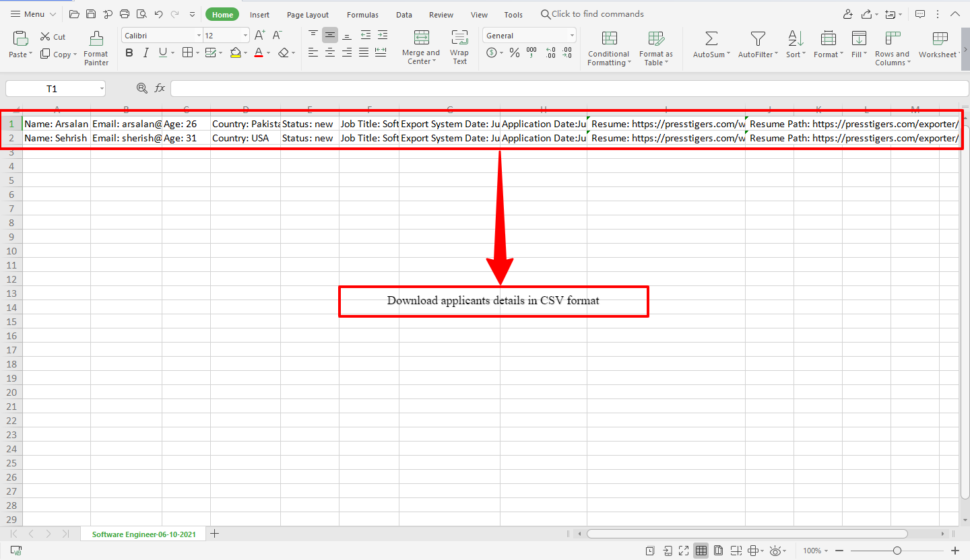Expand the font size dropdown

coord(244,35)
